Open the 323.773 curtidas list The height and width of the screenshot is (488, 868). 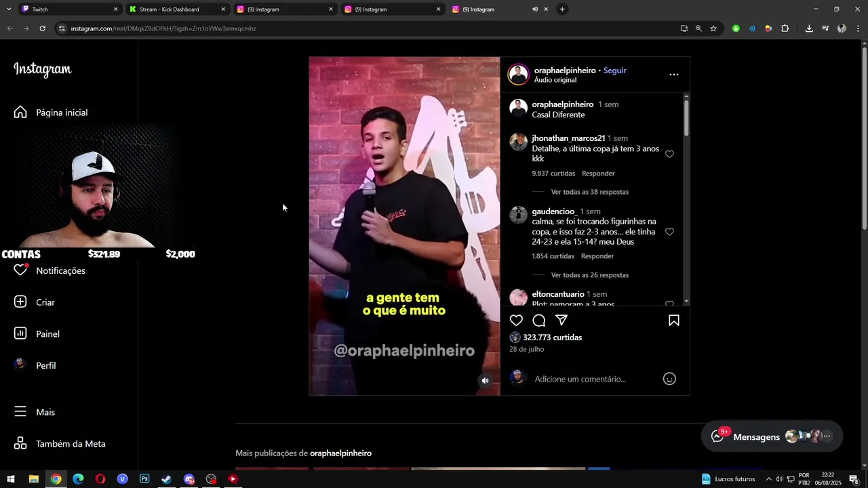coord(552,338)
